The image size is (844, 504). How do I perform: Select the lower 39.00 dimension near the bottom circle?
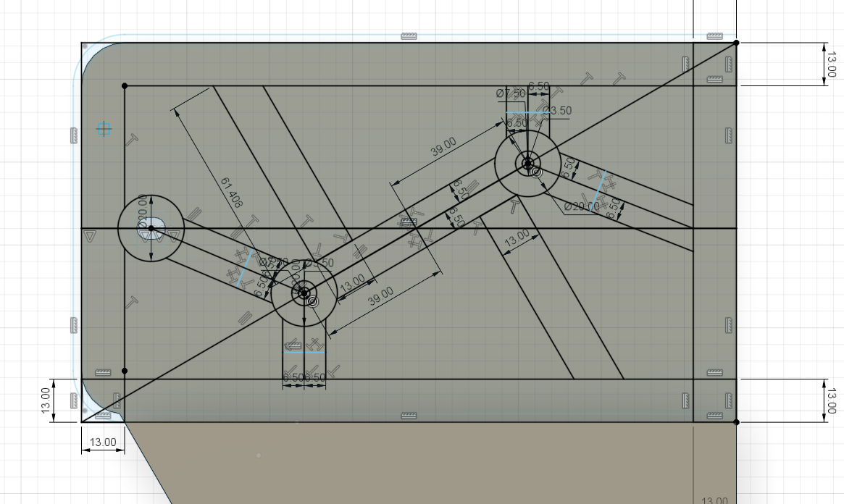[x=381, y=296]
